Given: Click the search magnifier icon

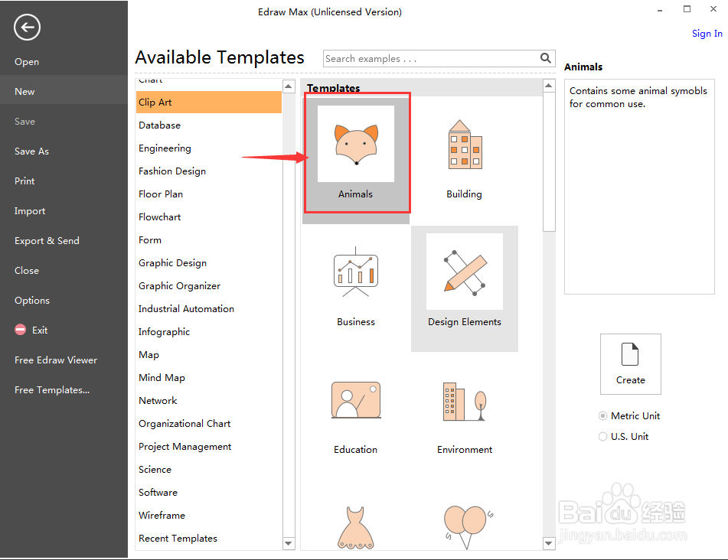Looking at the screenshot, I should (x=546, y=58).
